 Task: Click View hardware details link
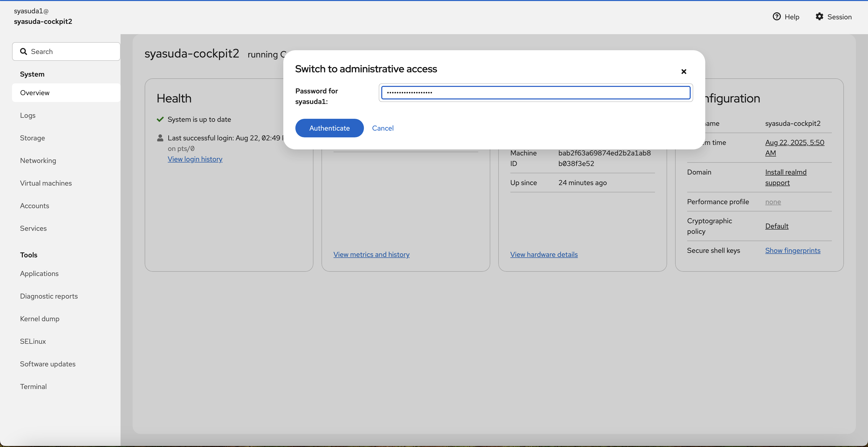point(544,254)
